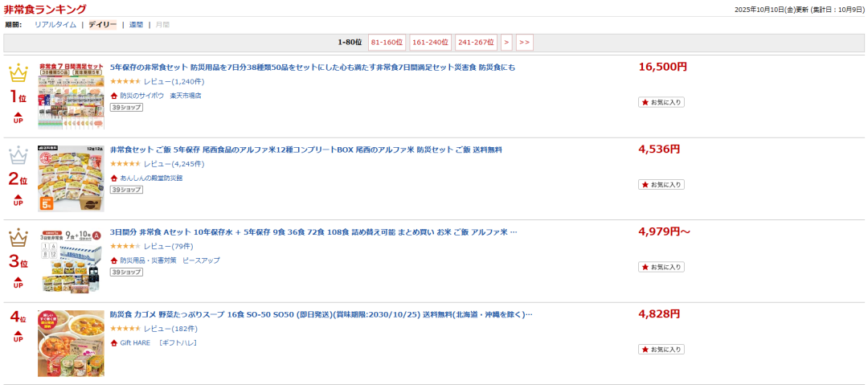The height and width of the screenshot is (385, 868).
Task: Click the price 4,536円
Action: pyautogui.click(x=659, y=149)
